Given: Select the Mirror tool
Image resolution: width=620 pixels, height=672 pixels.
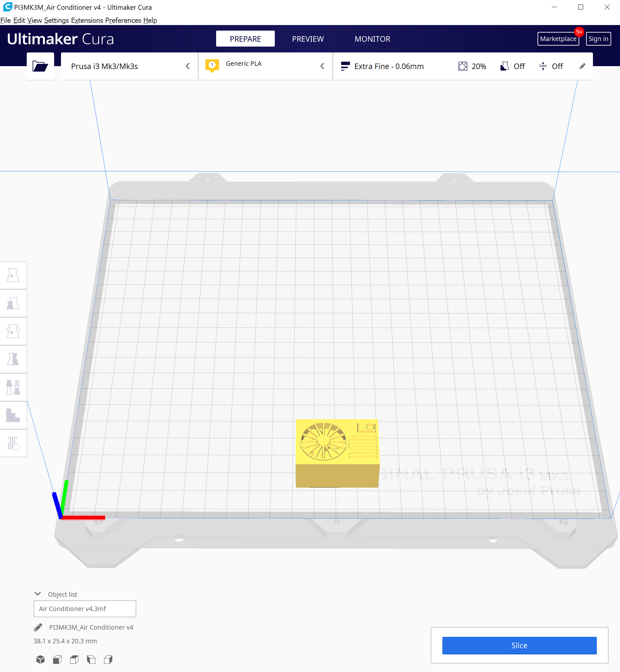Looking at the screenshot, I should tap(13, 359).
